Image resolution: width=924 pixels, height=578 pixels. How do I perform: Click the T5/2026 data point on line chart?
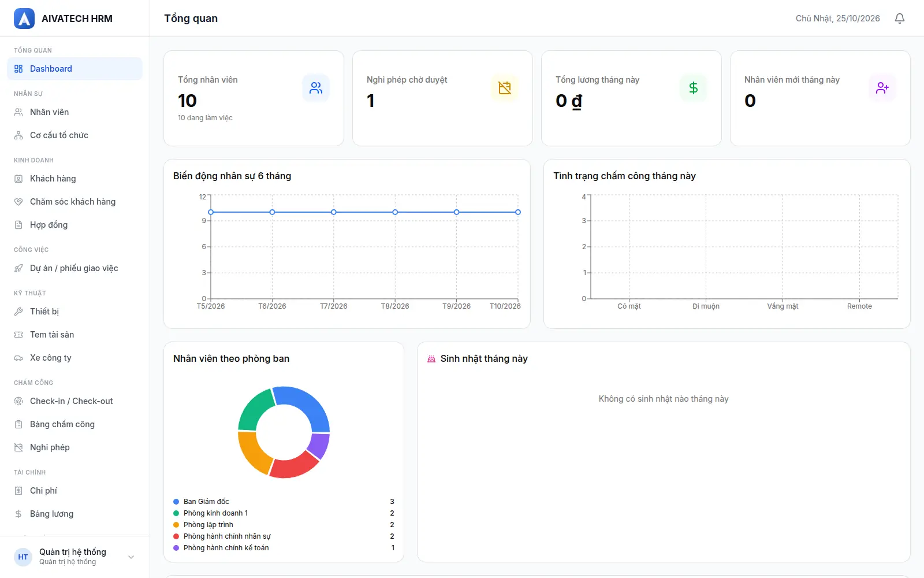point(211,212)
